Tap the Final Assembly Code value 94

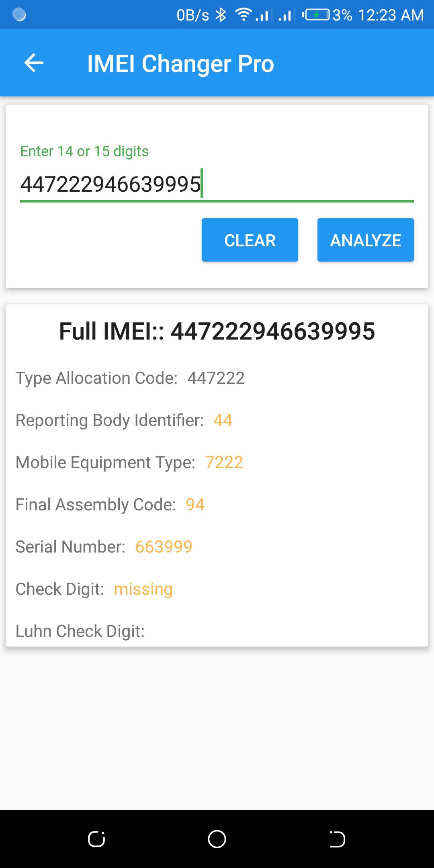(x=195, y=505)
